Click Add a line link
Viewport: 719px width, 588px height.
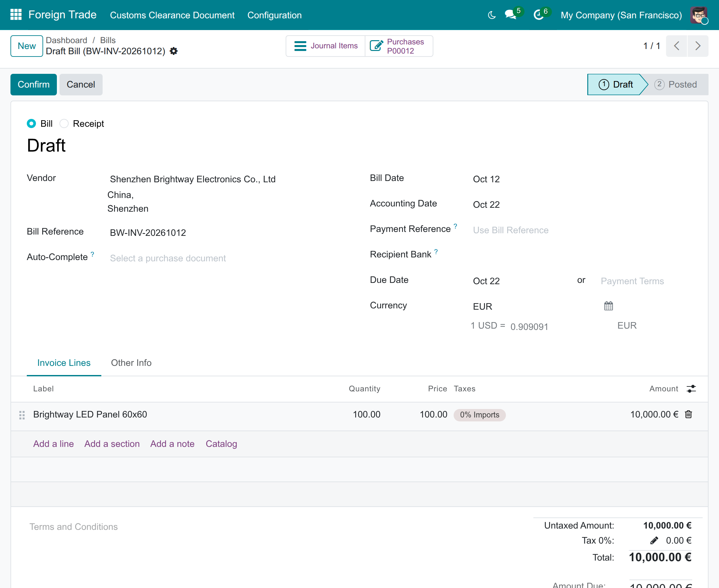click(53, 444)
